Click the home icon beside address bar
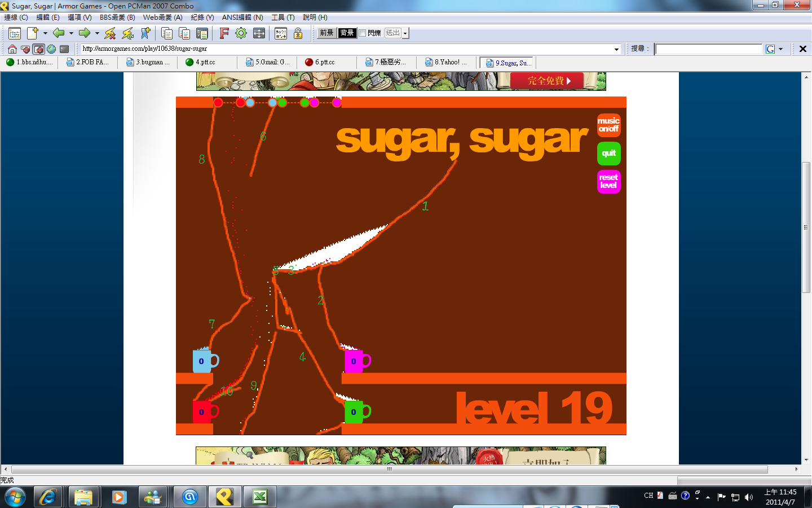The height and width of the screenshot is (508, 812). point(12,49)
